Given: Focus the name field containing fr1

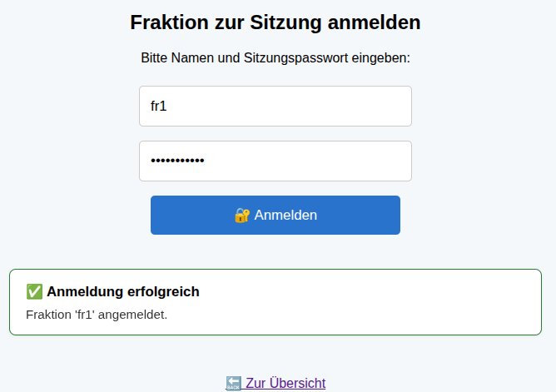Looking at the screenshot, I should (275, 106).
